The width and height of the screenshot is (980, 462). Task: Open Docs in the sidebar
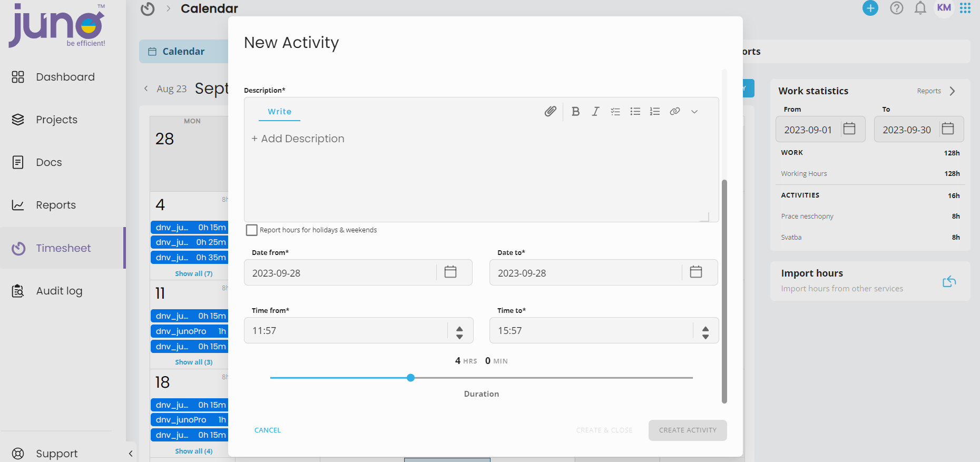[x=63, y=162]
